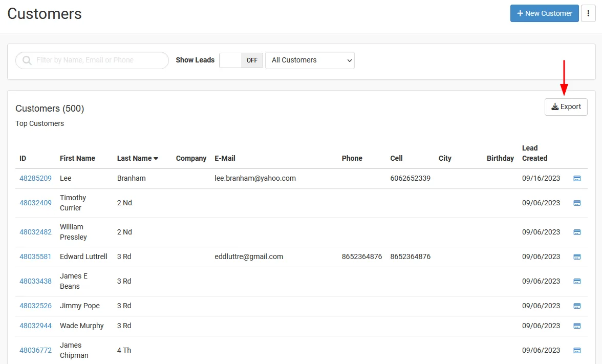This screenshot has height=364, width=602.
Task: Sort by Last Name column arrow
Action: pos(156,159)
